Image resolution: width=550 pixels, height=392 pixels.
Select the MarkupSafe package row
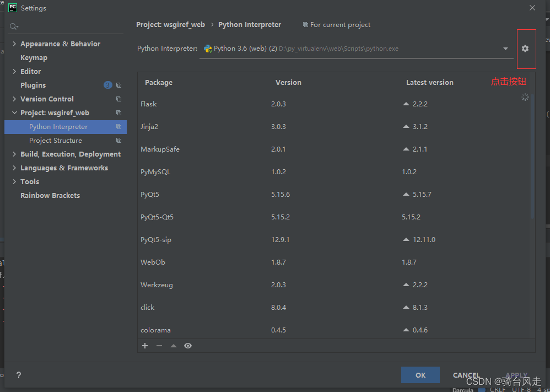click(x=333, y=149)
